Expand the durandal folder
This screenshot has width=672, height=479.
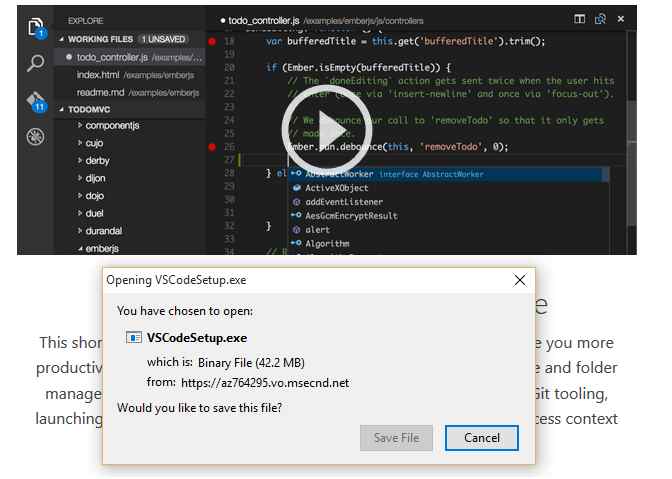point(80,231)
